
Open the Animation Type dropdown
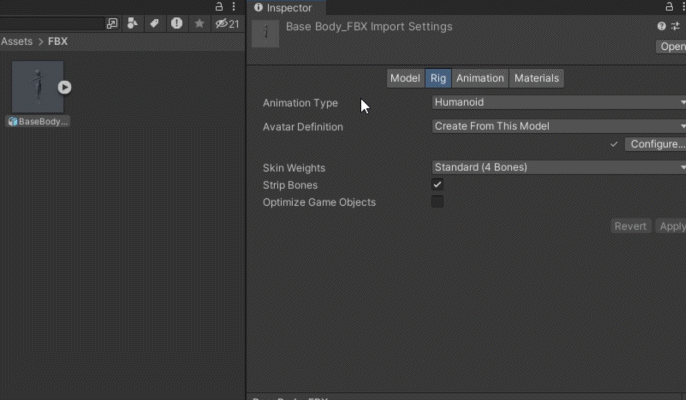coord(558,102)
